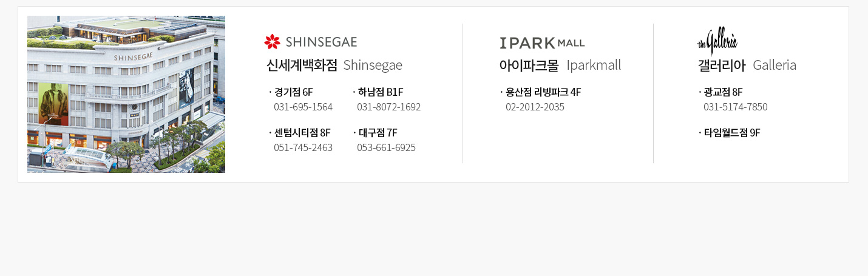Choose the 광교점 8F store entry

[x=721, y=92]
